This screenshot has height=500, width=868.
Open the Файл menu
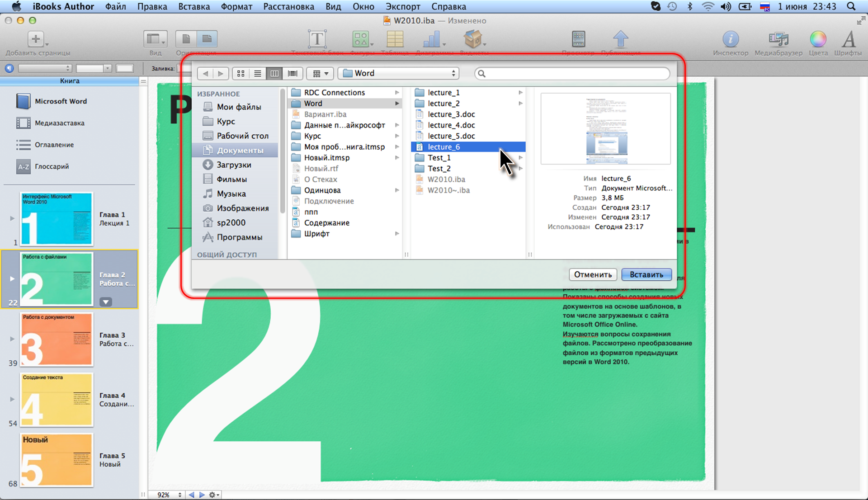tap(116, 6)
